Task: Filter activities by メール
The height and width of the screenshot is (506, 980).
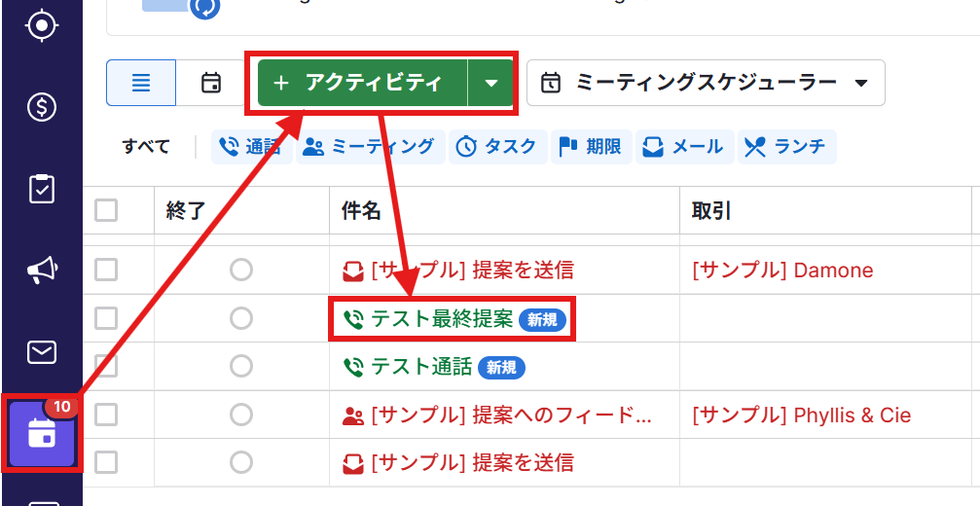Action: click(685, 147)
